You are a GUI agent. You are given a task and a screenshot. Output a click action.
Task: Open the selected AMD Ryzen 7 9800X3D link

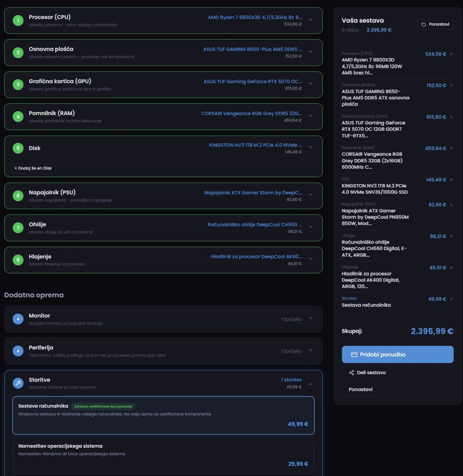tap(254, 17)
